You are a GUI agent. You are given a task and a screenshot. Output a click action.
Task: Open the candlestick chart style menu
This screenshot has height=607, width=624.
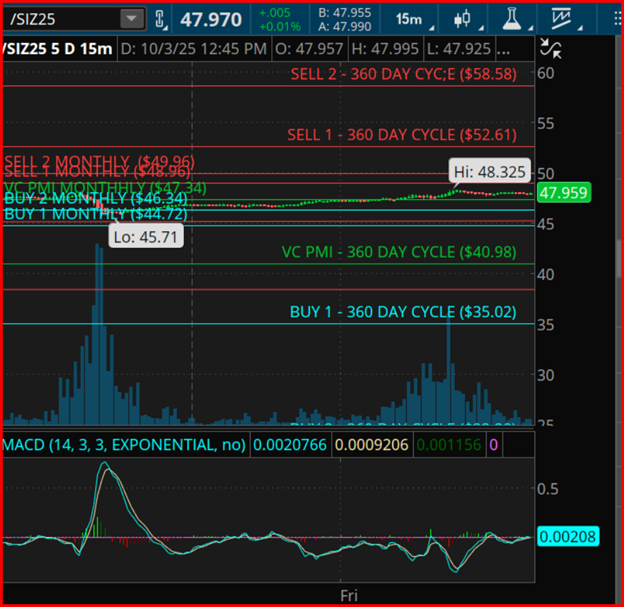tap(461, 19)
